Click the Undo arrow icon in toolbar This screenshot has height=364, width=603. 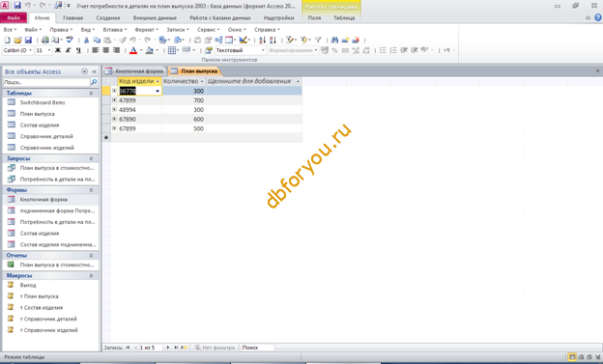coord(132,40)
